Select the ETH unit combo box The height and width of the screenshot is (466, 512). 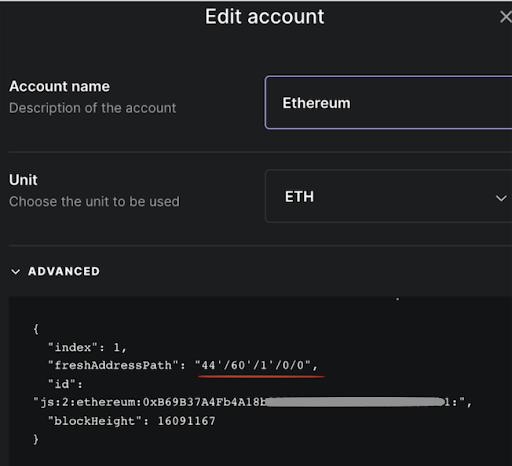pyautogui.click(x=389, y=196)
